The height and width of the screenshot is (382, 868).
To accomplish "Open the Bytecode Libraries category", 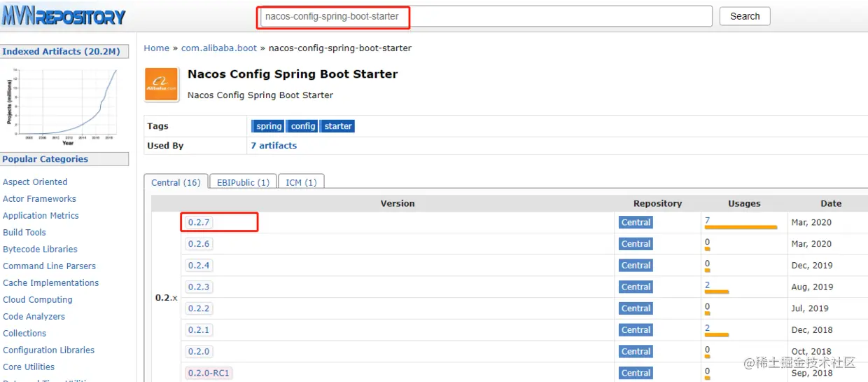I will (40, 249).
